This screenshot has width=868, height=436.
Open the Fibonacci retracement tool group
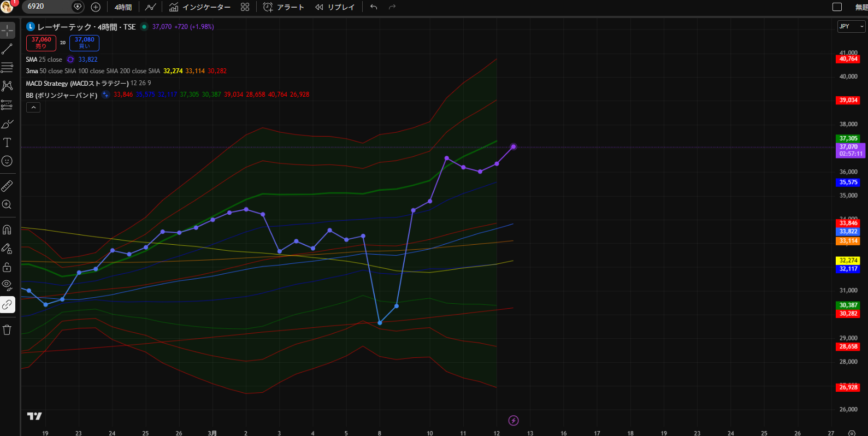click(7, 68)
